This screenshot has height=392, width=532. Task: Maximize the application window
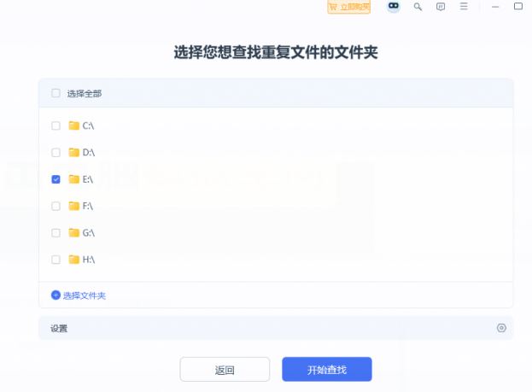[517, 7]
